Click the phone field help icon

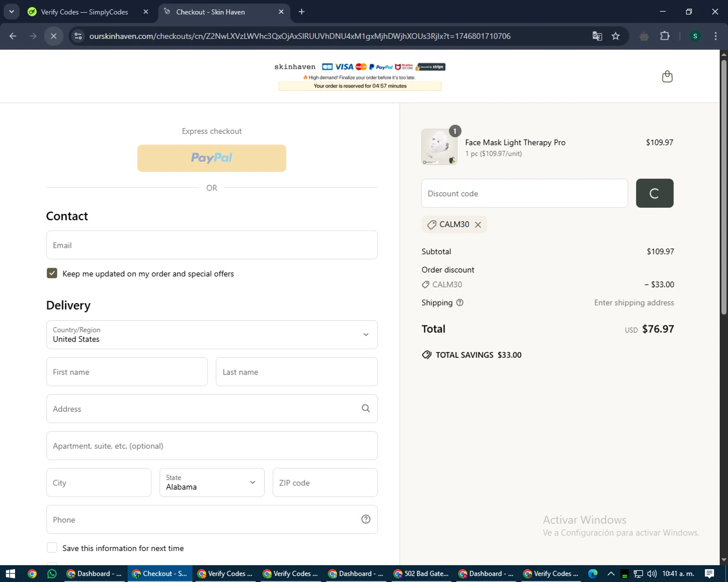(366, 519)
